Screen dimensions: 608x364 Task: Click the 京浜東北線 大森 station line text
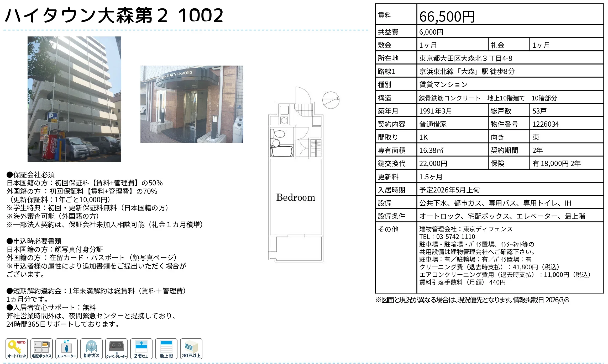click(x=467, y=71)
